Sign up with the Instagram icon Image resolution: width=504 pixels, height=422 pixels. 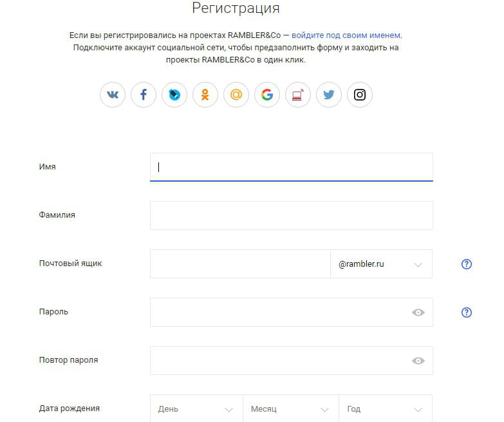pyautogui.click(x=360, y=95)
